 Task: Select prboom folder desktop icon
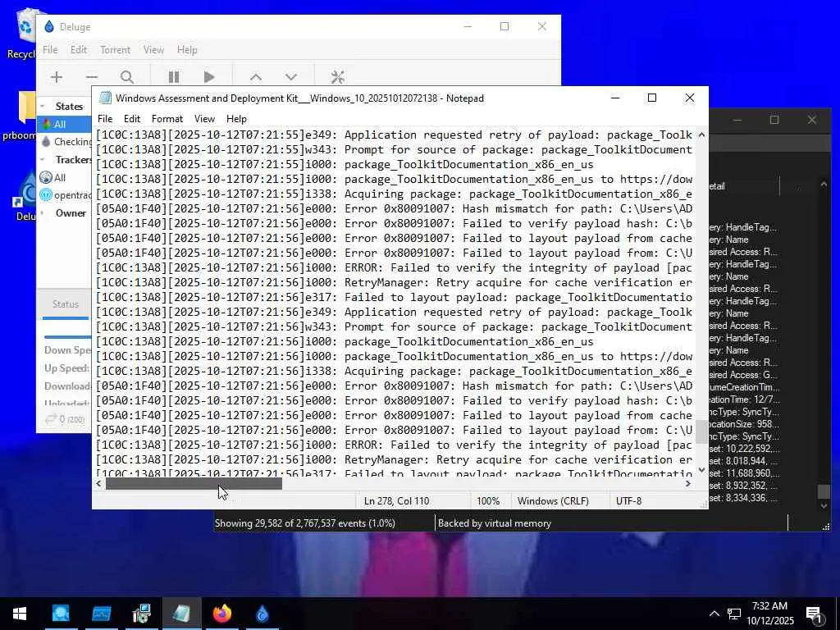[21, 116]
